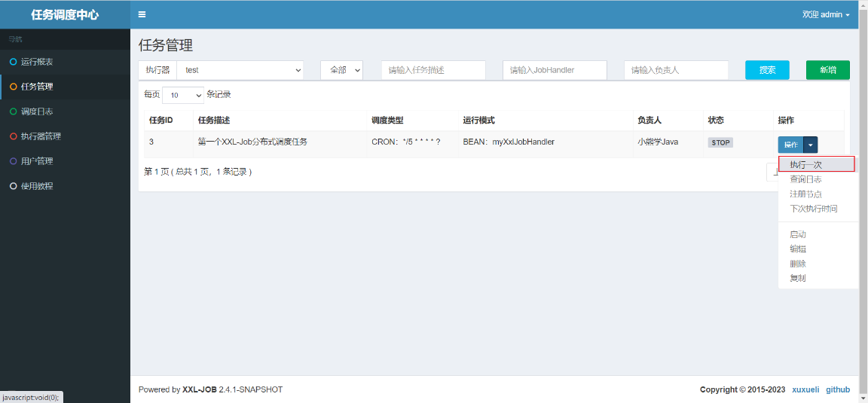Click the 用户管理 purple circle icon

[14, 162]
